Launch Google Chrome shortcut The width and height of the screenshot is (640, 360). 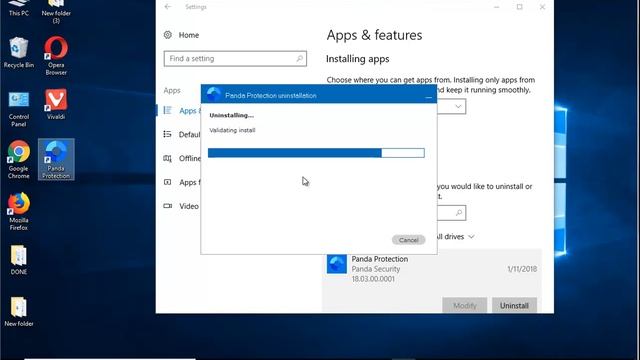point(18,160)
